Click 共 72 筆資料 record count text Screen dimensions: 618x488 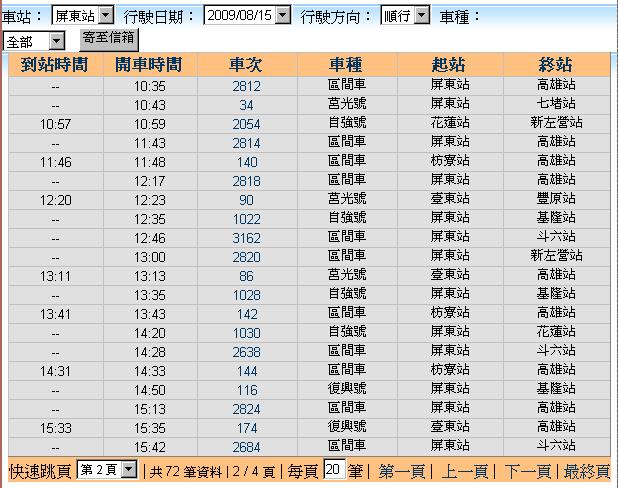186,471
